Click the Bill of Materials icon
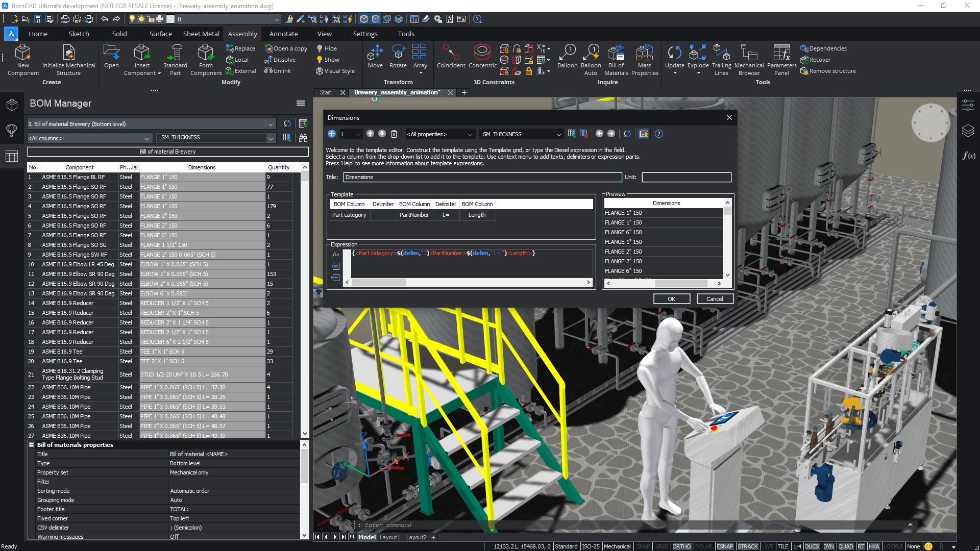 coord(616,53)
